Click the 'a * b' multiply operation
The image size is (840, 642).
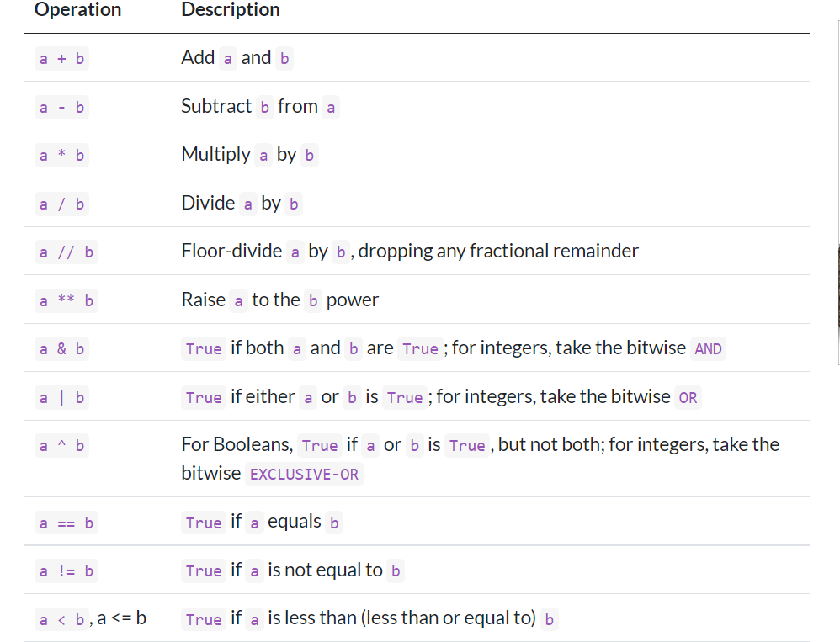pos(61,156)
